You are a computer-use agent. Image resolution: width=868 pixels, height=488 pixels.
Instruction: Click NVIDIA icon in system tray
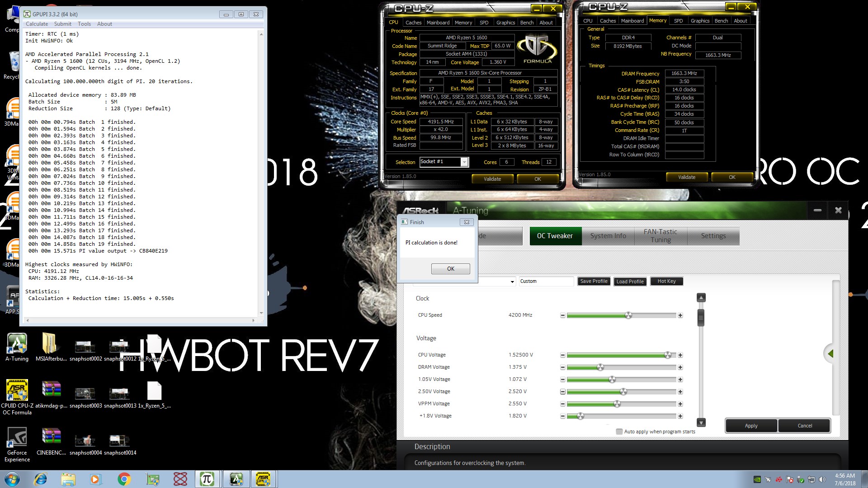(757, 479)
